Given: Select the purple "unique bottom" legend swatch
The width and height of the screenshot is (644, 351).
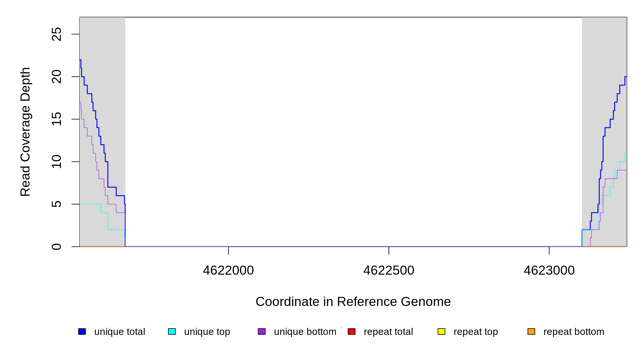Looking at the screenshot, I should point(262,331).
